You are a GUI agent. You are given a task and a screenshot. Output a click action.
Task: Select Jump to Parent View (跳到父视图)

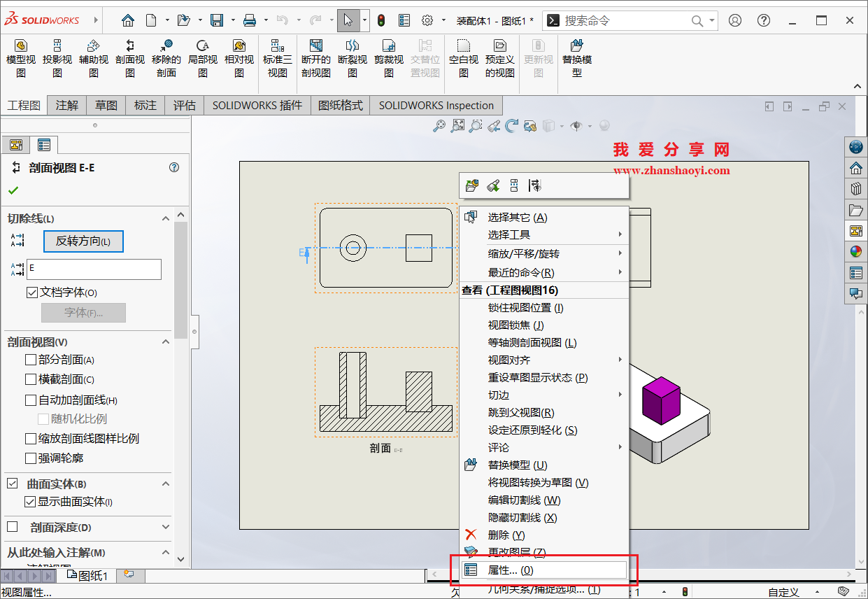pos(544,412)
